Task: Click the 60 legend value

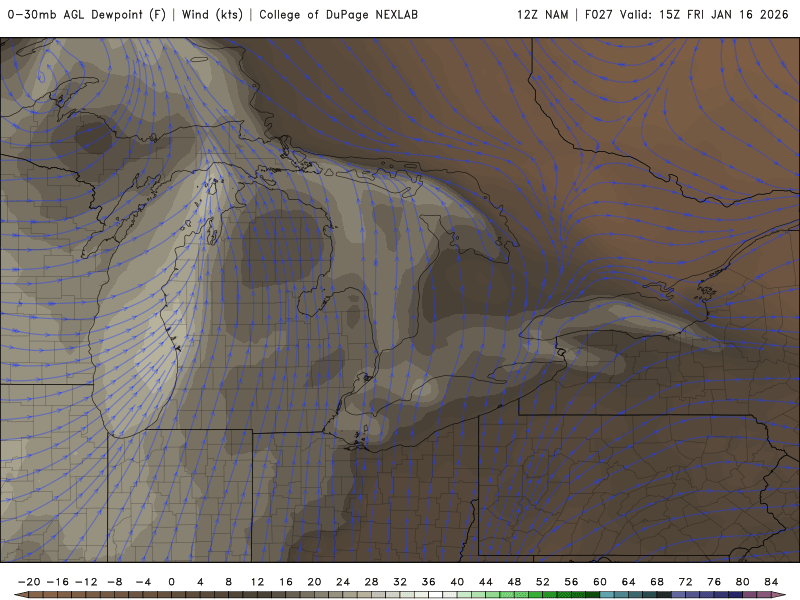Action: [x=600, y=582]
